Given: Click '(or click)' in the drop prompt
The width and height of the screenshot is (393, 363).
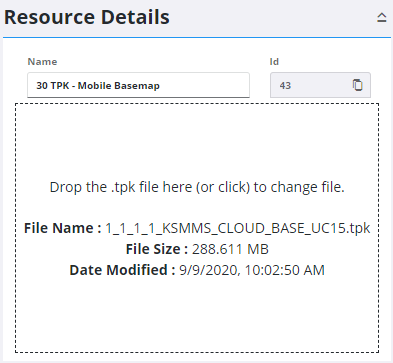Looking at the screenshot, I should click(x=223, y=187).
